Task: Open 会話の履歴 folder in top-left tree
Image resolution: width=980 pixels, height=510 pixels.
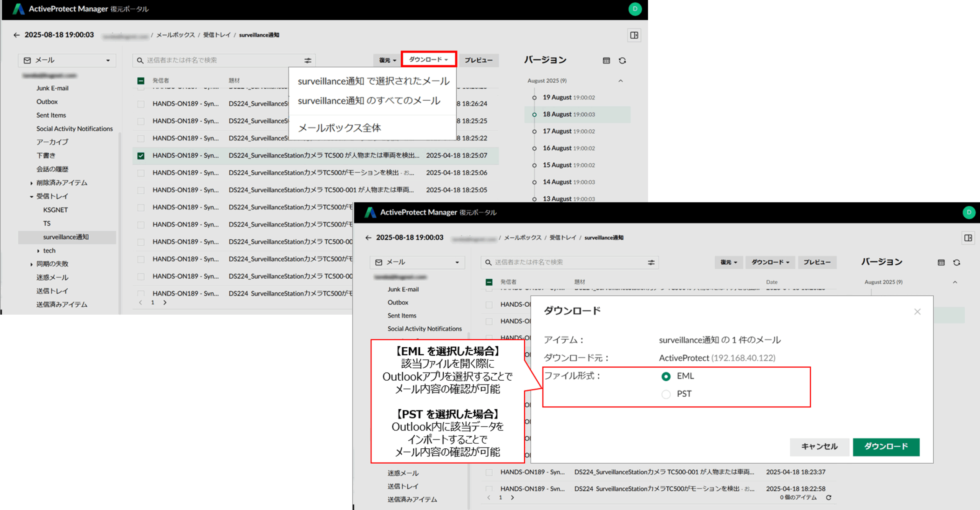Action: click(x=52, y=169)
